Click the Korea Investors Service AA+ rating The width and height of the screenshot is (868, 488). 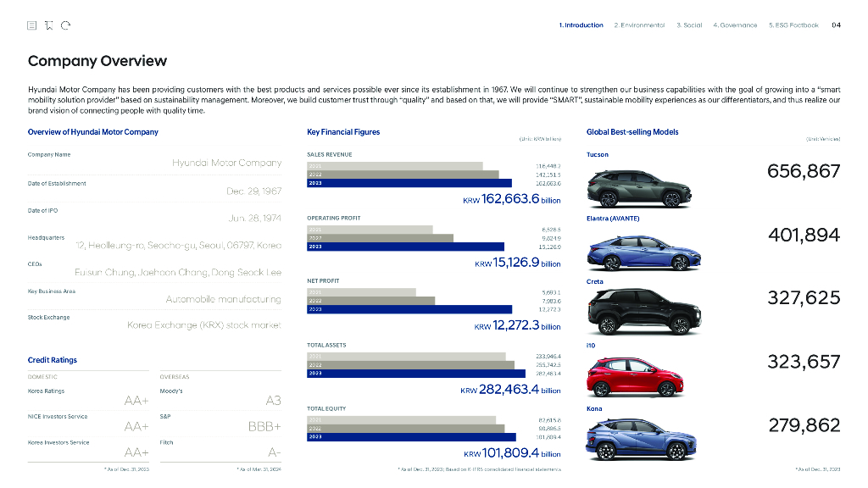[x=136, y=452]
